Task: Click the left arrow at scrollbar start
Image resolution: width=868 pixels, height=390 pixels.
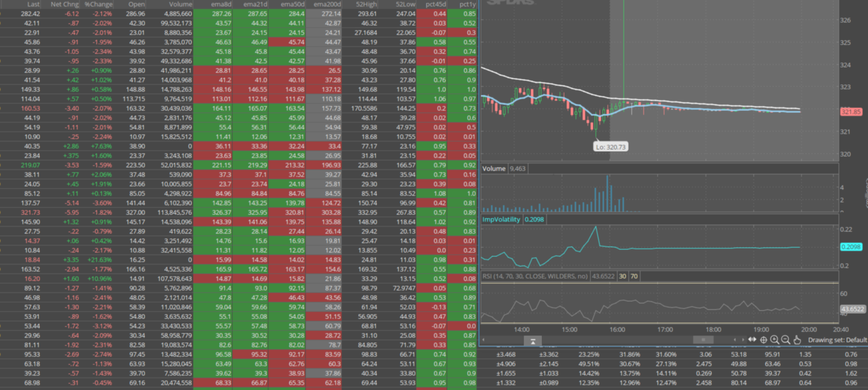Action: tap(484, 340)
